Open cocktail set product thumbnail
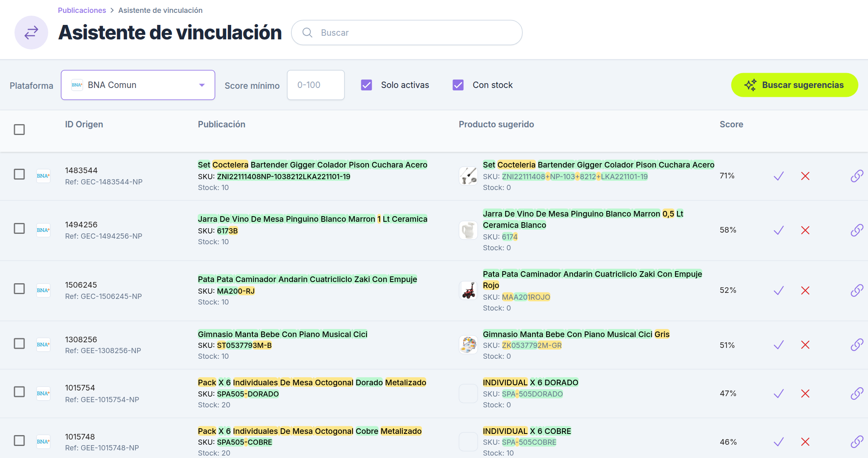The height and width of the screenshot is (458, 868). coord(468,176)
